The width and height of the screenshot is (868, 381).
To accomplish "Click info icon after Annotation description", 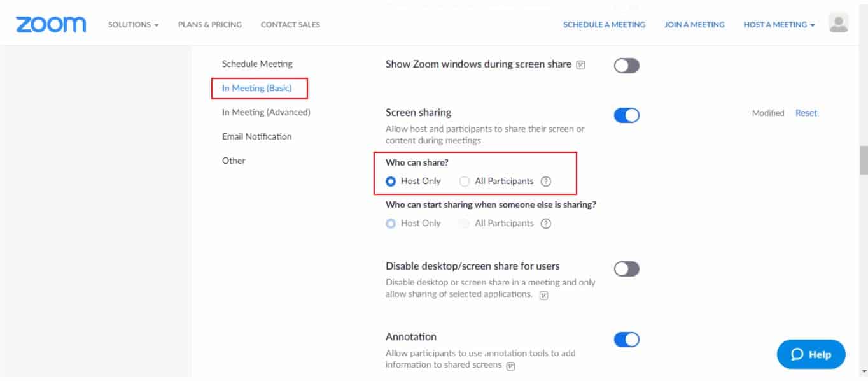I will pos(510,366).
